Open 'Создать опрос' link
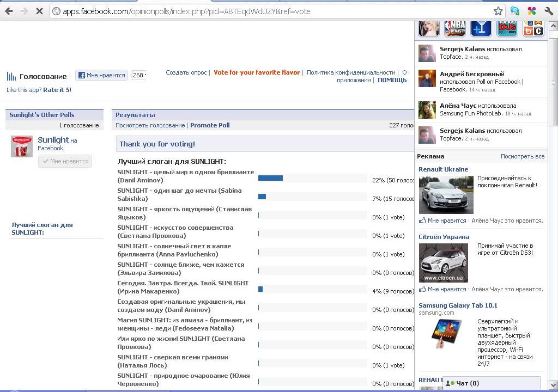The image size is (558, 392). 186,72
